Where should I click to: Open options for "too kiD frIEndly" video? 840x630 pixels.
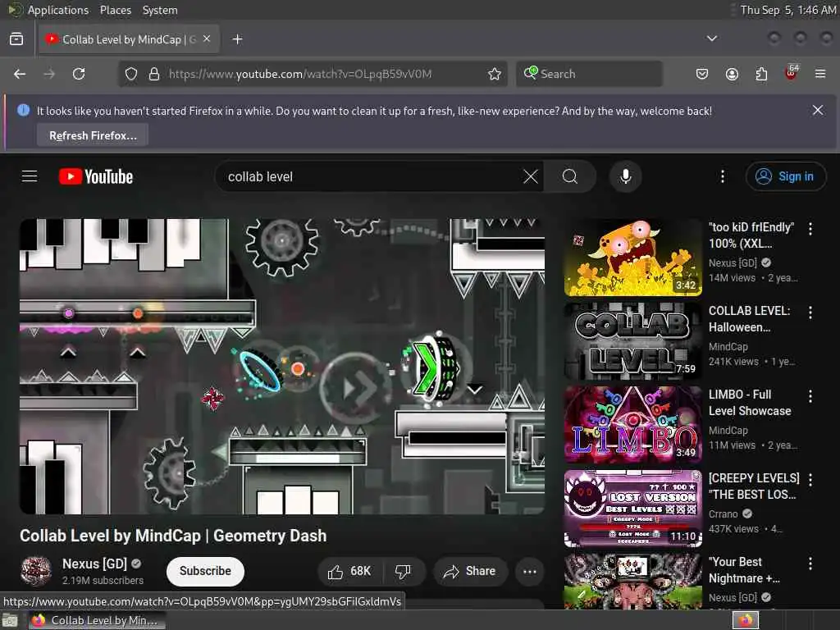[x=810, y=229]
